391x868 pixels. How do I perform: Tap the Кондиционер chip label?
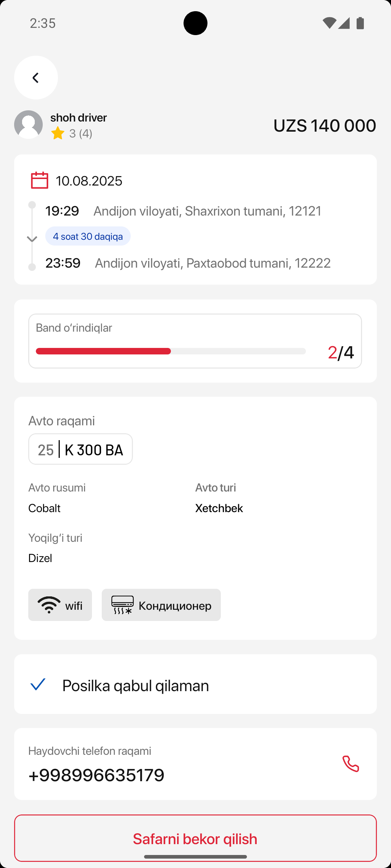point(175,605)
